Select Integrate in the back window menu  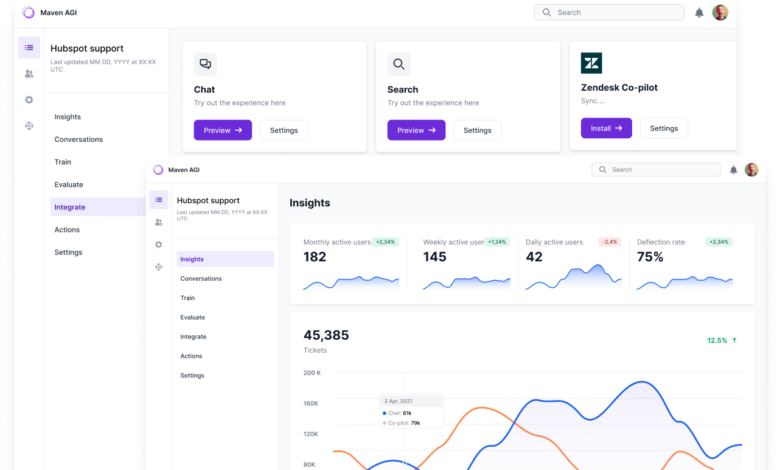(x=98, y=207)
